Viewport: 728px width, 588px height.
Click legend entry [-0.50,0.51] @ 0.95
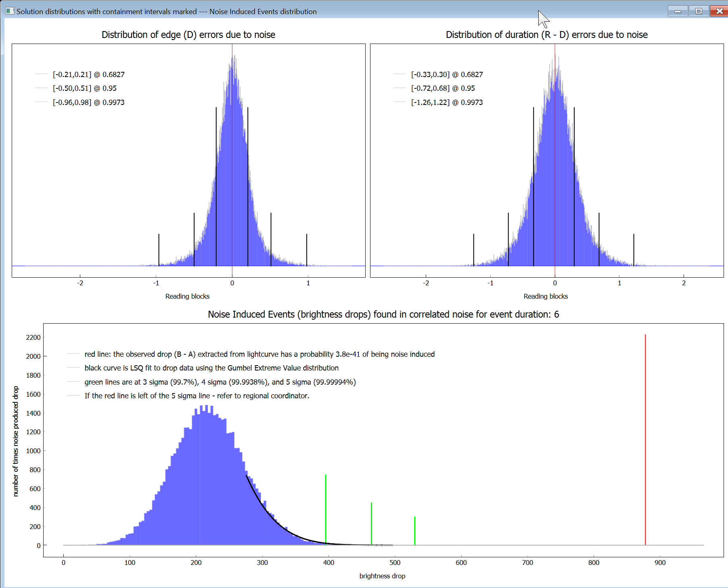click(x=76, y=88)
